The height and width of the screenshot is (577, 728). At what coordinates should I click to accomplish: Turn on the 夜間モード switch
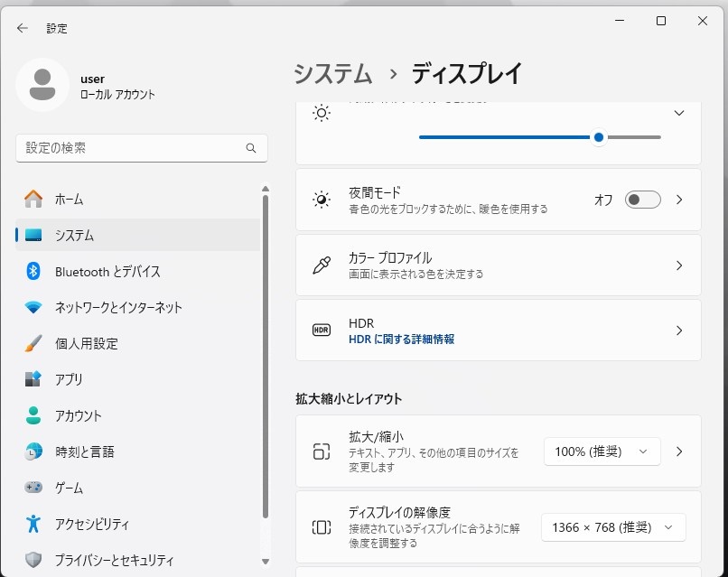tap(642, 200)
